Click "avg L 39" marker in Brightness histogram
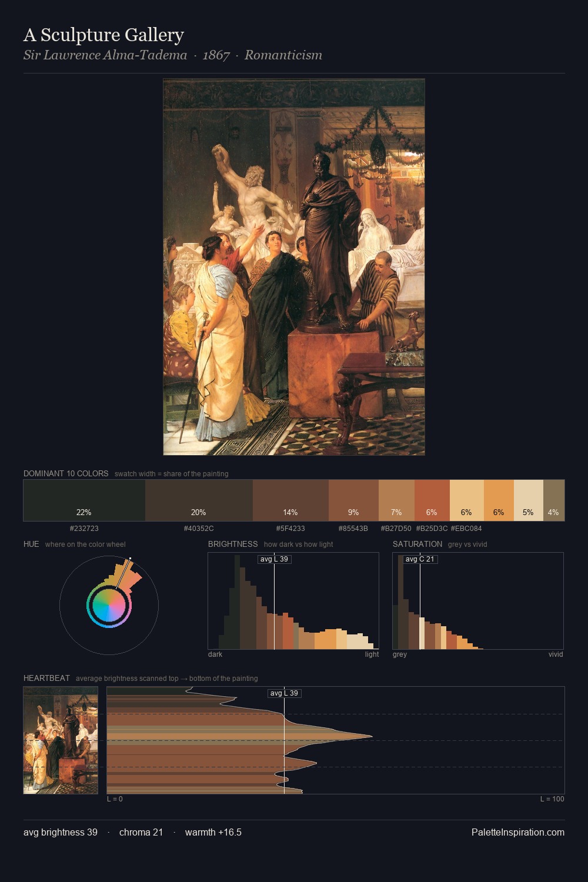Image resolution: width=588 pixels, height=882 pixels. [x=275, y=559]
